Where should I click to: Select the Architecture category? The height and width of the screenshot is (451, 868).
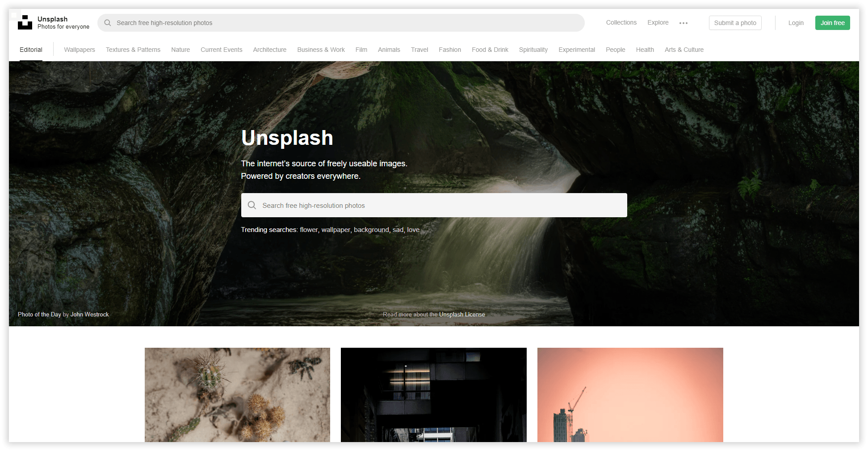coord(270,50)
